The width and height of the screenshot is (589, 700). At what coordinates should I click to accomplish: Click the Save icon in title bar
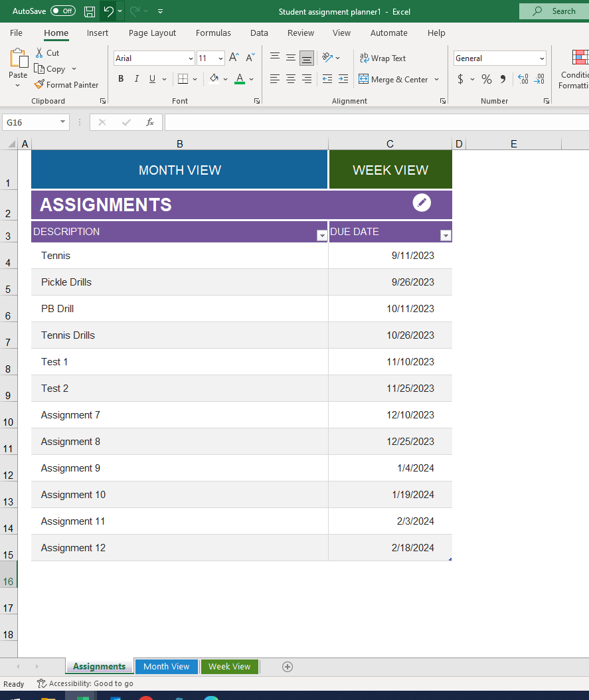coord(90,11)
